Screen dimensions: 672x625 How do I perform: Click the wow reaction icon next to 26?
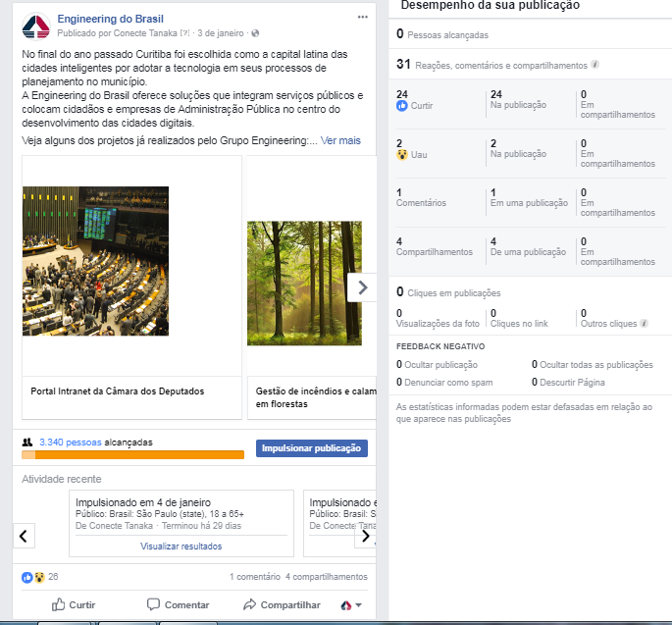(x=39, y=578)
